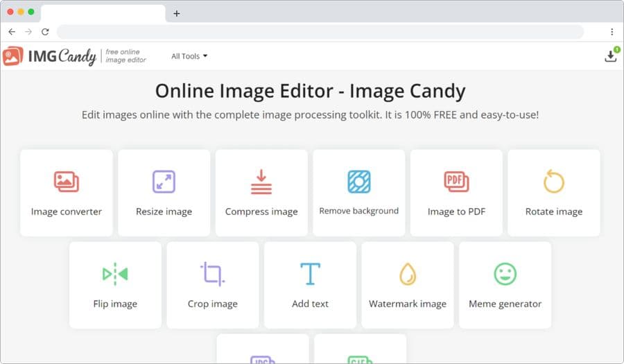Select the Resize image icon

[x=164, y=182]
